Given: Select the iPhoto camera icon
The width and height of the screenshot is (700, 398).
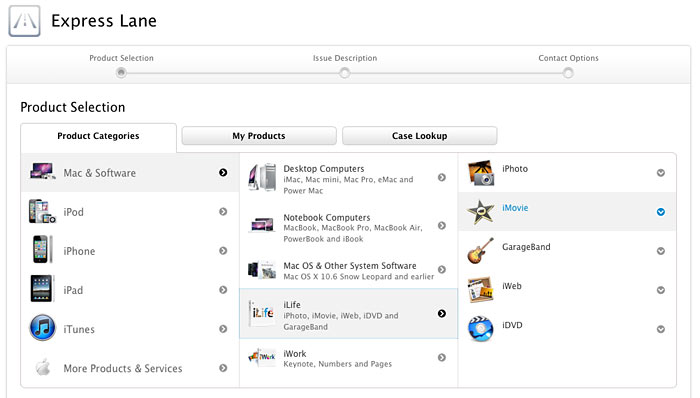Looking at the screenshot, I should pos(481,173).
